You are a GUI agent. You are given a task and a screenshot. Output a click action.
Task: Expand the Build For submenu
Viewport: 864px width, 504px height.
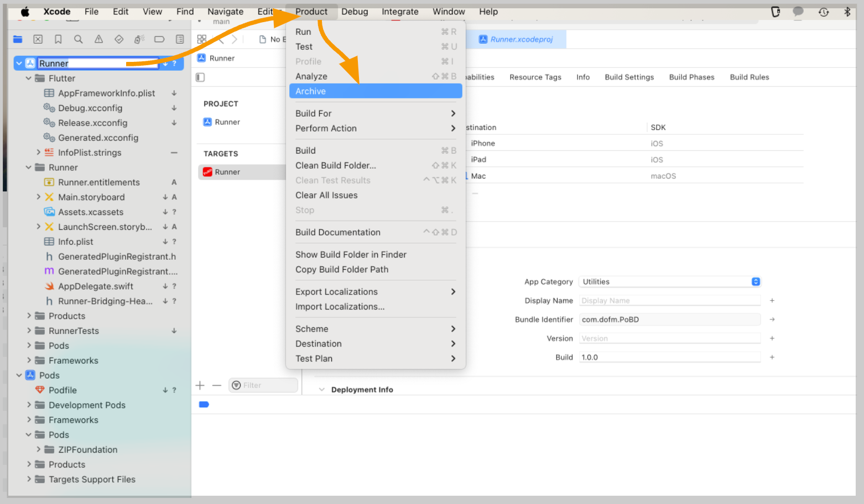[x=376, y=113]
